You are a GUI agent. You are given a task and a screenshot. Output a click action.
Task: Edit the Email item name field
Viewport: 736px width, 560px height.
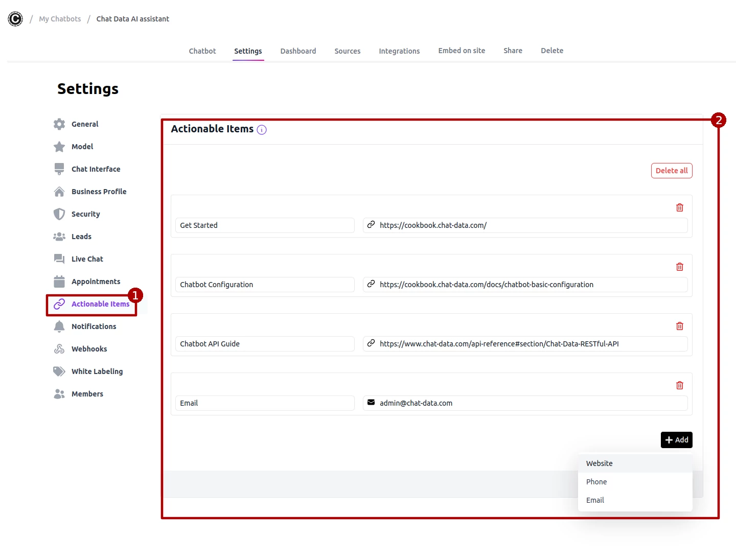(x=265, y=403)
